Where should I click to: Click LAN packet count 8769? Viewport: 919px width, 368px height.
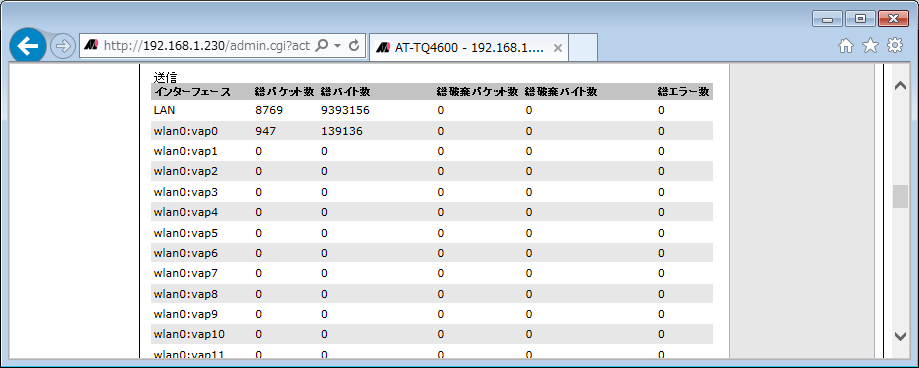point(269,110)
